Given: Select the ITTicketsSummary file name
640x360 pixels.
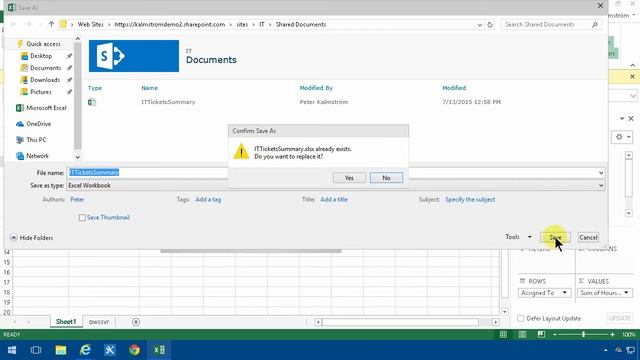Looking at the screenshot, I should tap(168, 102).
